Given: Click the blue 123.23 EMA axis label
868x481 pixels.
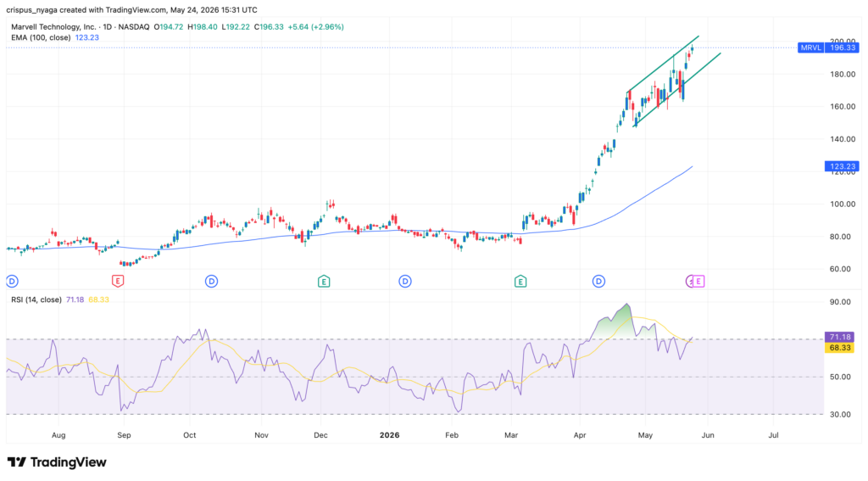Looking at the screenshot, I should [842, 166].
